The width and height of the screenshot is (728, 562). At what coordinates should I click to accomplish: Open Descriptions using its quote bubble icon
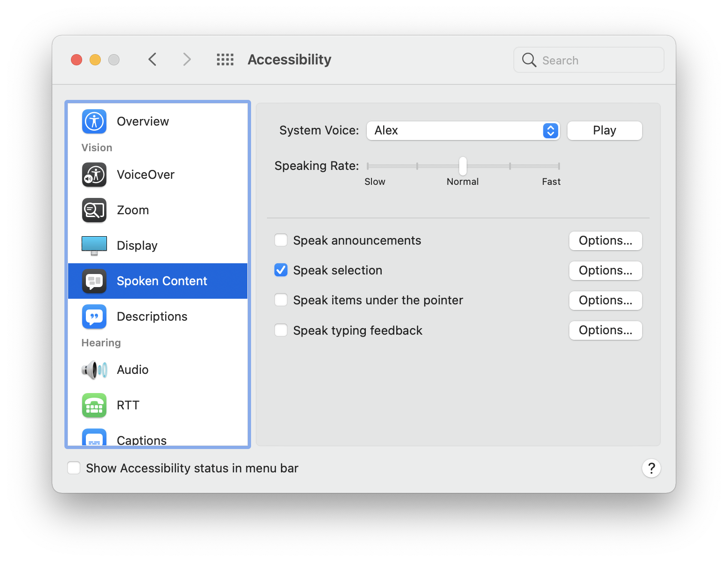94,316
